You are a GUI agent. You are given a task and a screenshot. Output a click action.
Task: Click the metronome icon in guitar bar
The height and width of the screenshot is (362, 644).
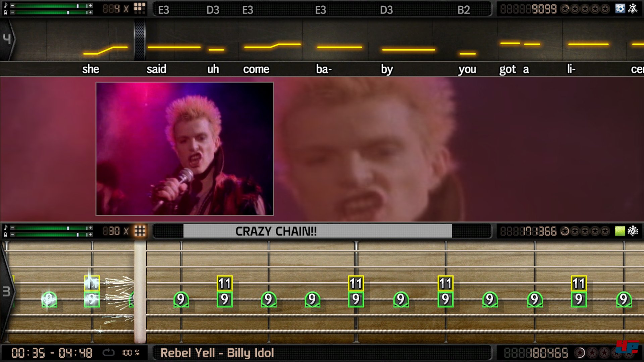click(5, 234)
